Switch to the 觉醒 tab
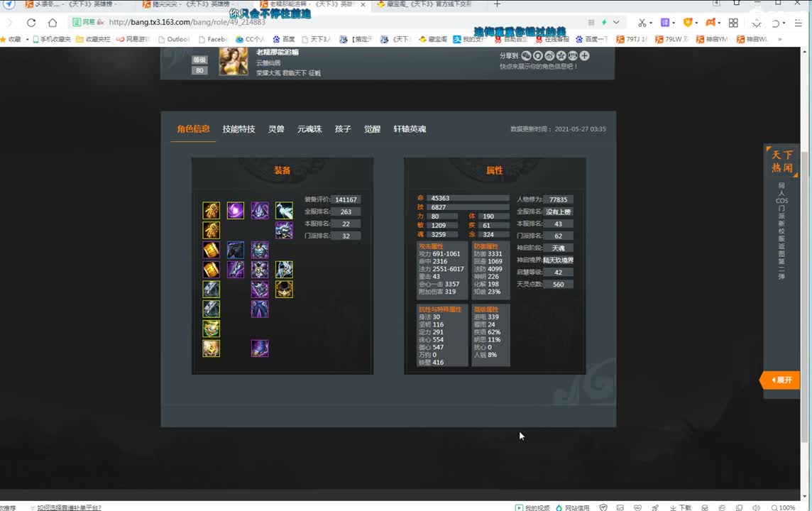This screenshot has height=511, width=812. point(372,129)
